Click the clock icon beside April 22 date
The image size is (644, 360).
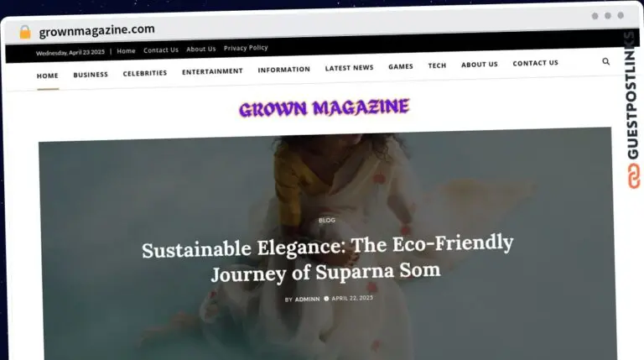(x=326, y=299)
